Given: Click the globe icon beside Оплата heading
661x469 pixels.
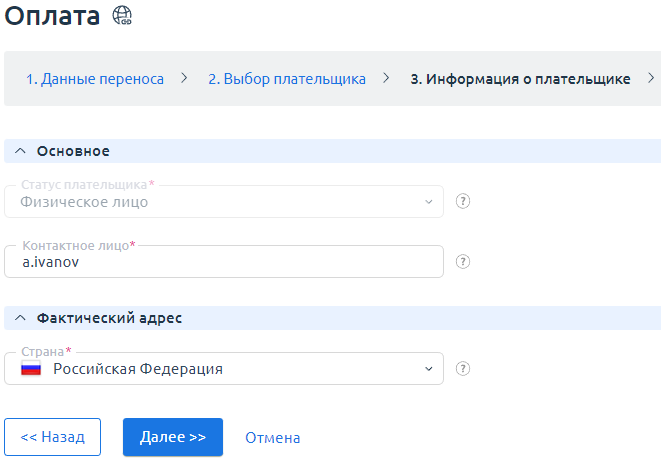Looking at the screenshot, I should (123, 16).
